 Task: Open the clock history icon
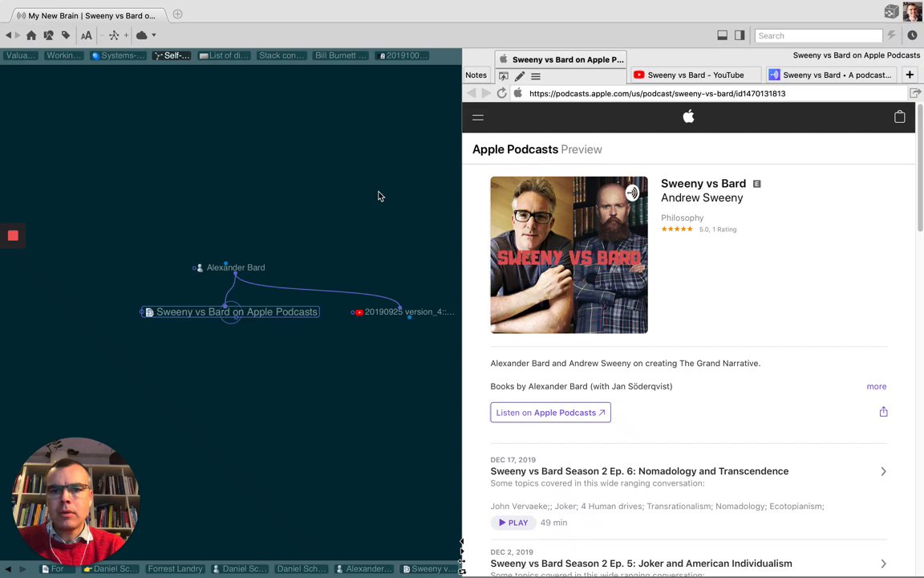[x=912, y=35]
